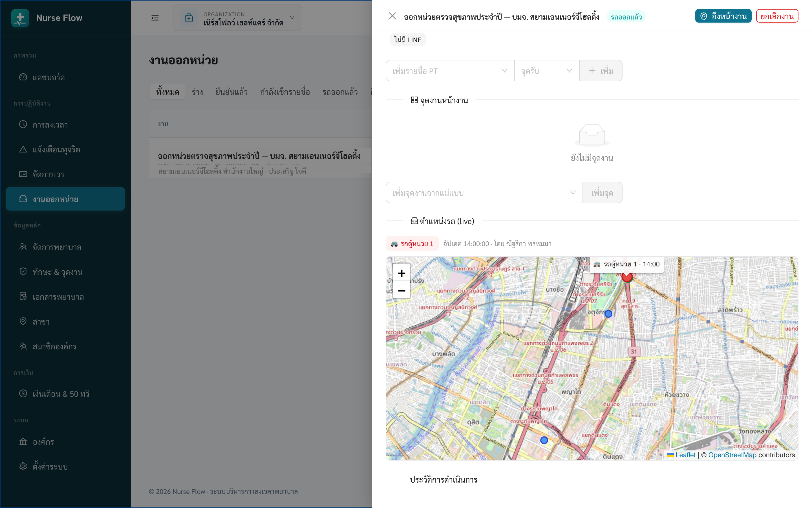Click the empty inbox icon above ยังไม่มีจุดงาน
The height and width of the screenshot is (508, 812).
point(592,135)
